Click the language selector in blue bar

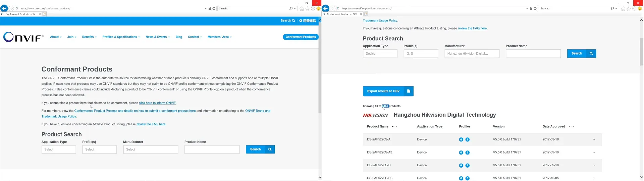(308, 21)
